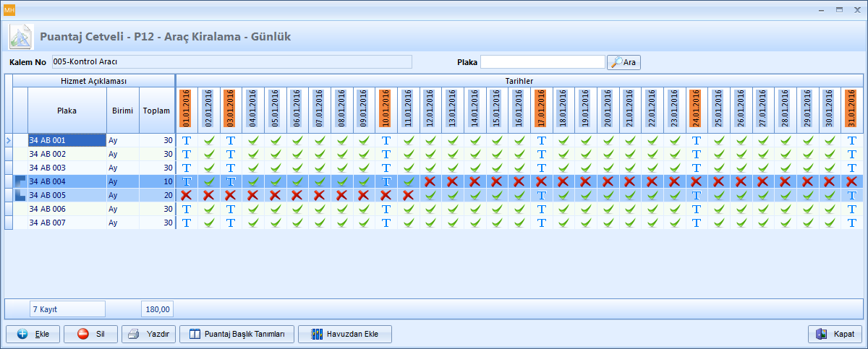Click the Toplam column header
The image size is (868, 349).
coord(156,111)
